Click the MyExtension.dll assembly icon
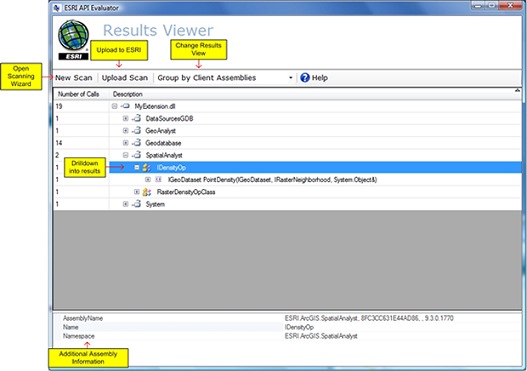 pos(126,106)
